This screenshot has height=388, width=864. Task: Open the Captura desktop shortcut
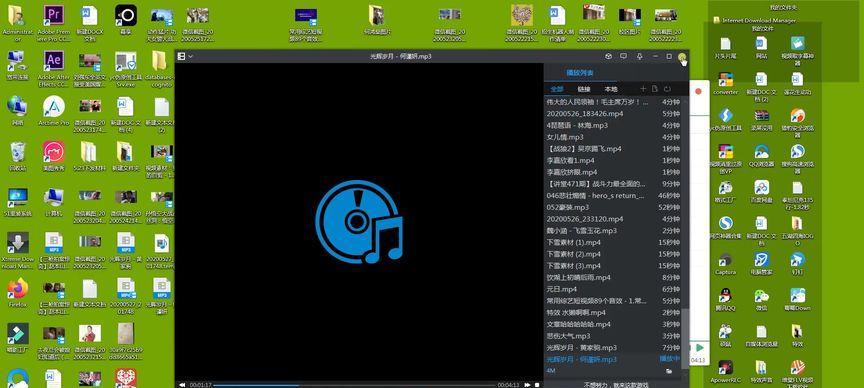pos(725,265)
